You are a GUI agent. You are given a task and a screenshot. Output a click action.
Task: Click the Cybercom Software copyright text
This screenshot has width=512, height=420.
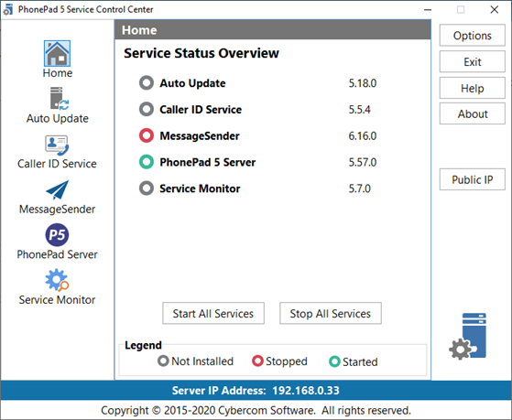click(256, 410)
